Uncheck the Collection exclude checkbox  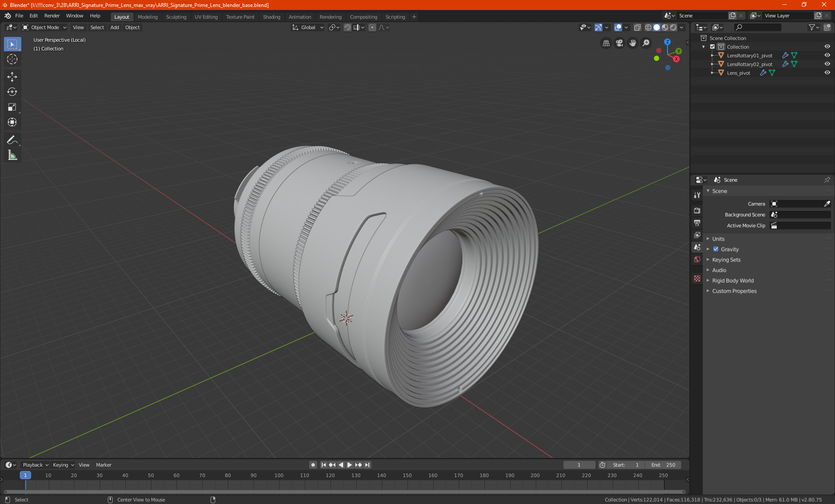(712, 46)
